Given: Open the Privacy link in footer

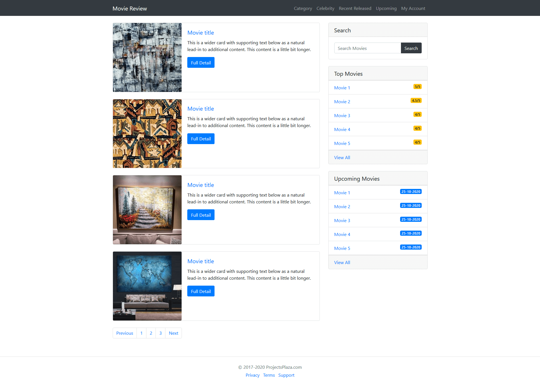Looking at the screenshot, I should click(x=252, y=375).
